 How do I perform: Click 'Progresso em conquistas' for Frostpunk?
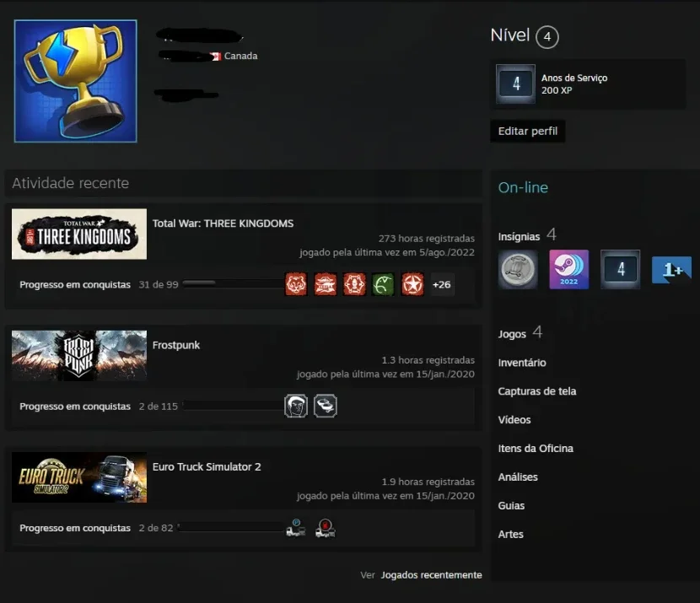coord(75,406)
